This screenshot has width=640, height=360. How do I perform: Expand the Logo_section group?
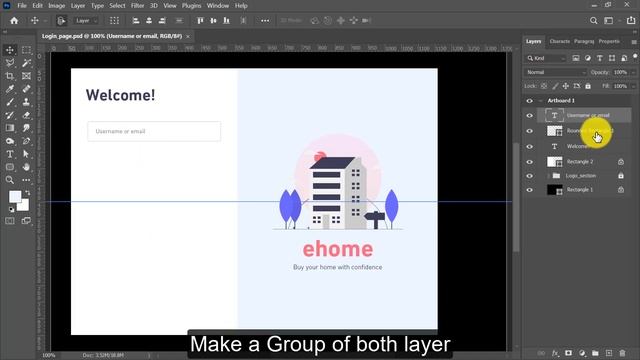point(548,176)
